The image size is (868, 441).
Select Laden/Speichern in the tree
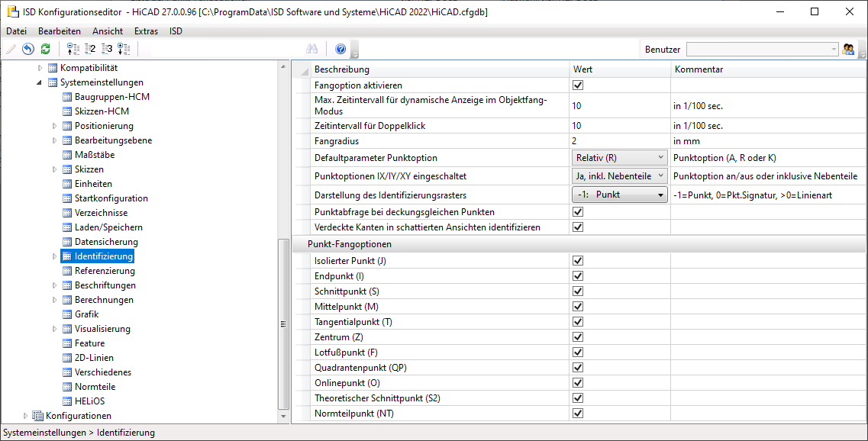[108, 227]
